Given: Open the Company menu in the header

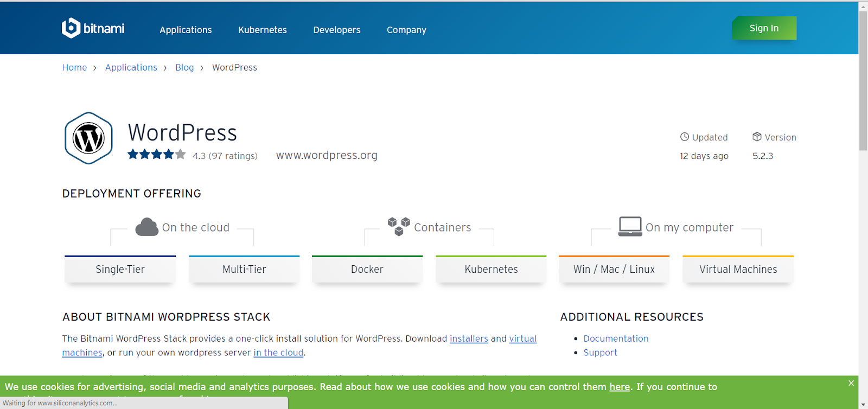Looking at the screenshot, I should [406, 30].
